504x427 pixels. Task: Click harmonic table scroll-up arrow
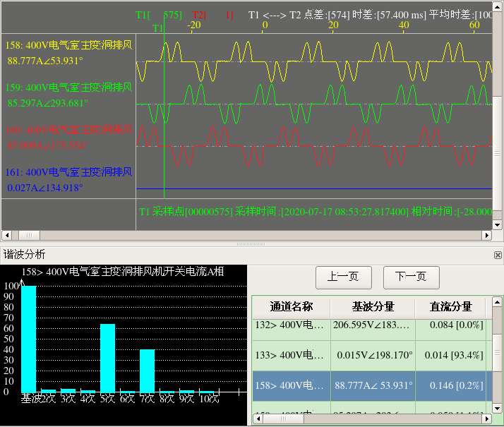coord(497,302)
